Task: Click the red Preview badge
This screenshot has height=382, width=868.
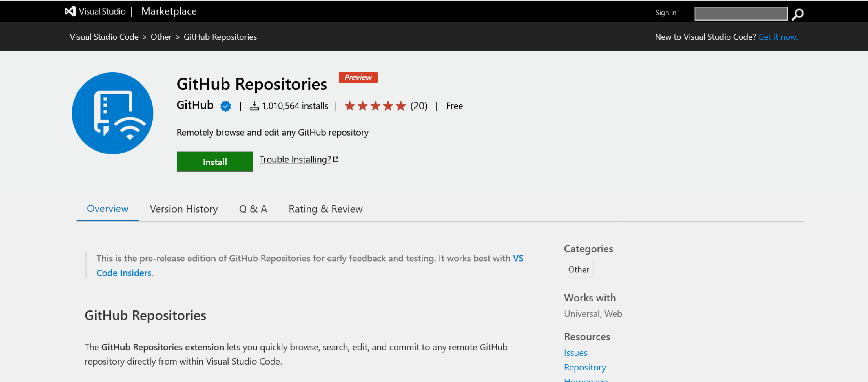Action: point(358,78)
